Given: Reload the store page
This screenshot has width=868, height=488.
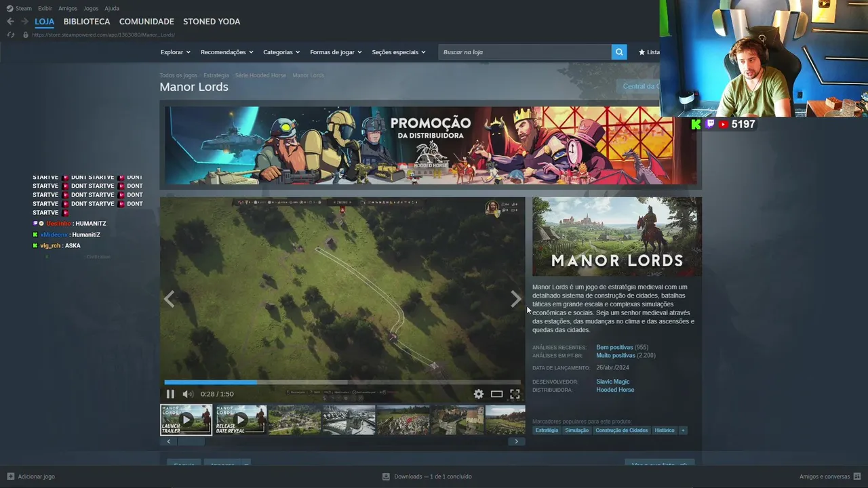Looking at the screenshot, I should (10, 35).
